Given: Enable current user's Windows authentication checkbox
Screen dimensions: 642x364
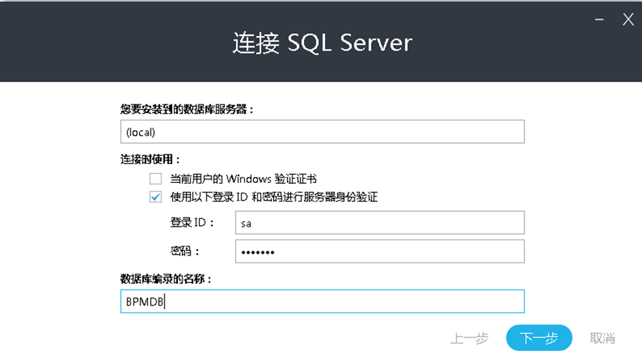Looking at the screenshot, I should coord(155,179).
